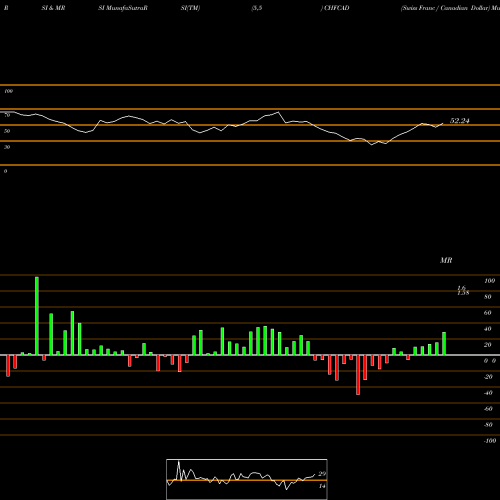Screen dimensions: 500x500
Task: Click the 30 level label on RSI axis
Action: coord(7,147)
